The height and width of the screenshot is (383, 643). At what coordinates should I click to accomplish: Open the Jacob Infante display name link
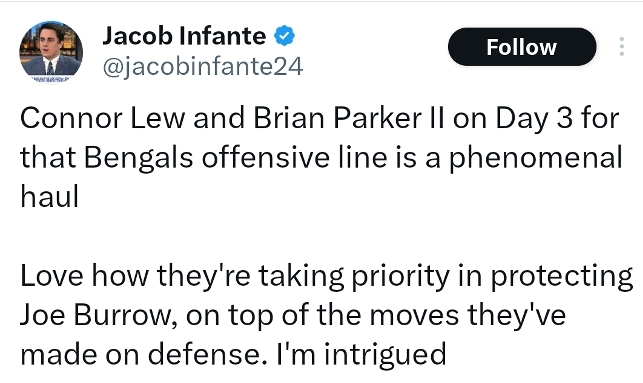click(x=184, y=36)
